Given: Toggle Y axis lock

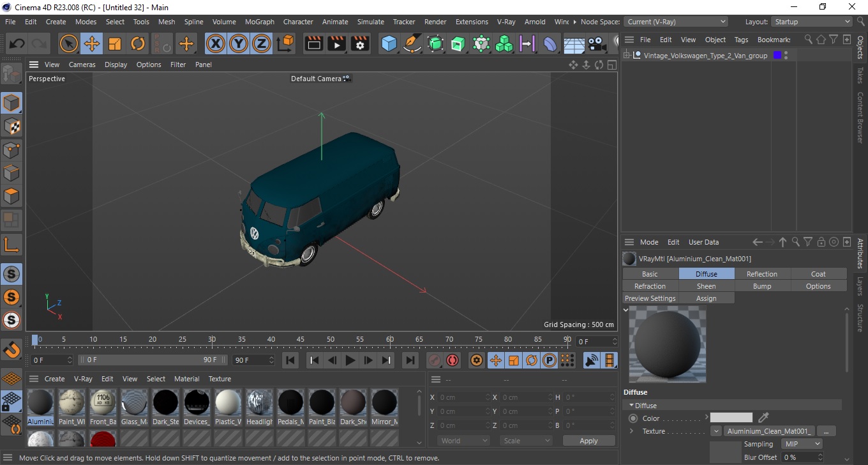Looking at the screenshot, I should pyautogui.click(x=239, y=44).
